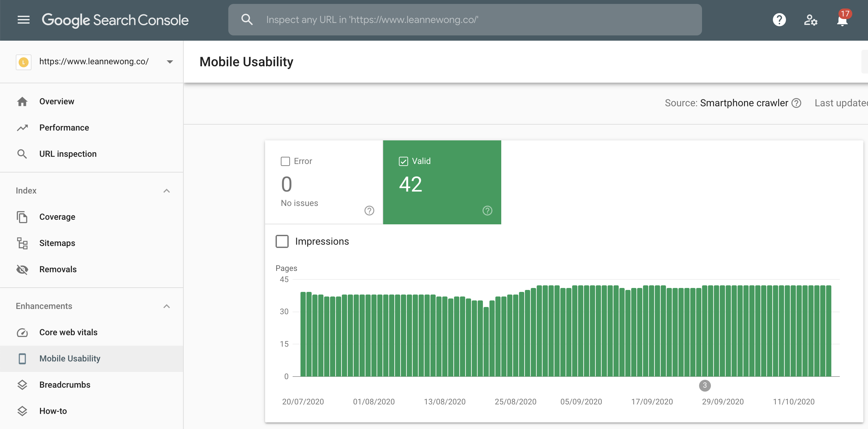Click the chart annotation marker 3
Viewport: 868px width, 429px height.
[705, 385]
